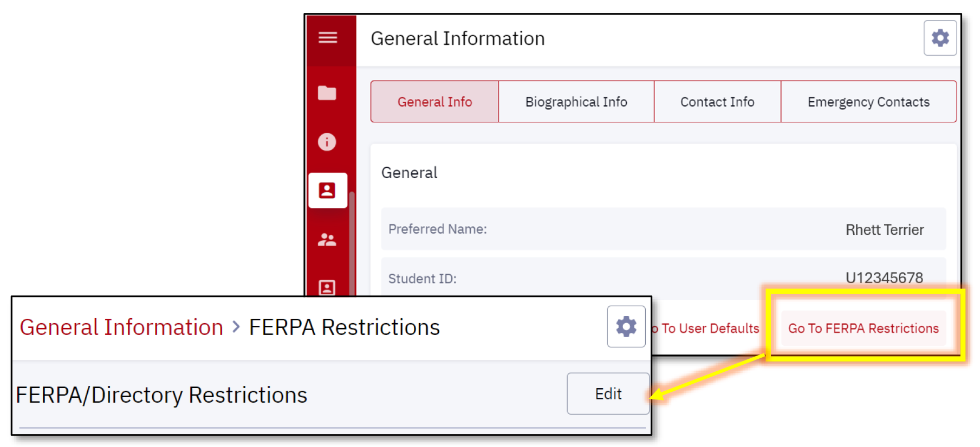
Task: Click the FERPA Restrictions breadcrumb text
Action: (345, 327)
